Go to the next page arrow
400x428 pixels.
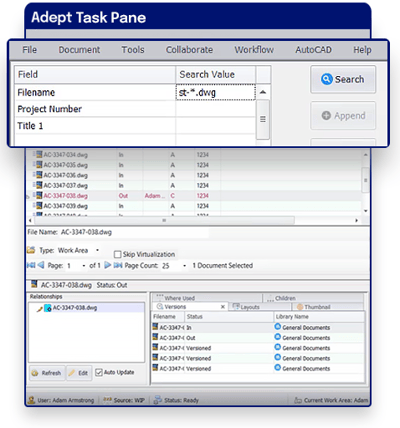click(107, 265)
